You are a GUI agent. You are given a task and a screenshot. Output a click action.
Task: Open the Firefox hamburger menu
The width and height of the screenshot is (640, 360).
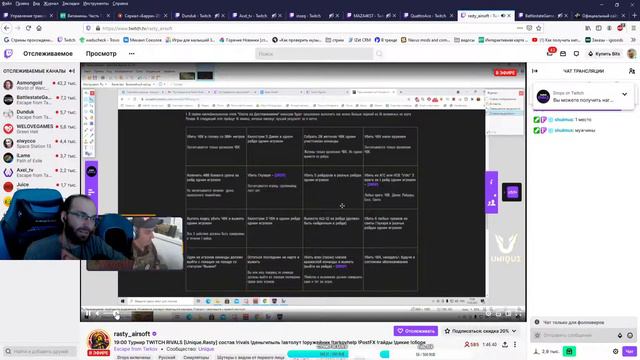tap(633, 28)
